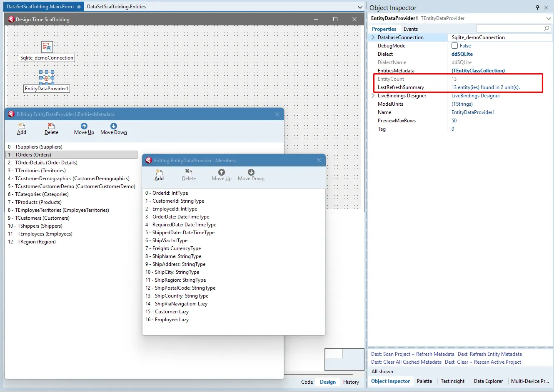Maximize the Design Time Scaffolding form
554x392 pixels.
pyautogui.click(x=335, y=19)
